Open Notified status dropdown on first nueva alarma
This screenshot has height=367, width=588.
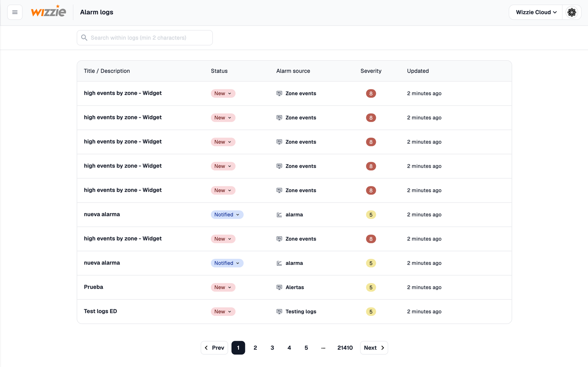[x=227, y=215]
